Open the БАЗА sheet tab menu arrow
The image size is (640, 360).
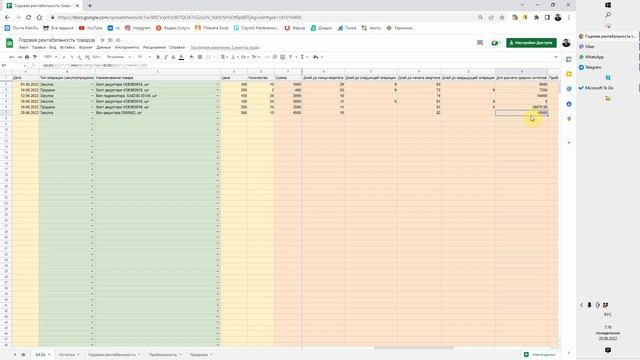click(x=49, y=355)
